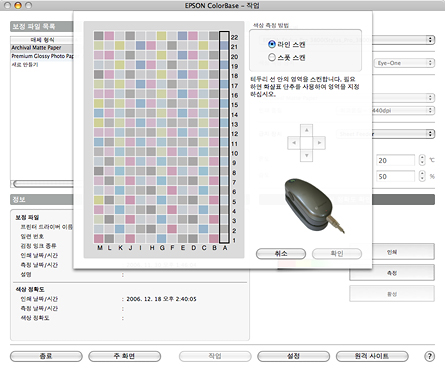The image size is (445, 371).
Task: Select Premium Glossy Photo Paper in the list
Action: click(42, 56)
